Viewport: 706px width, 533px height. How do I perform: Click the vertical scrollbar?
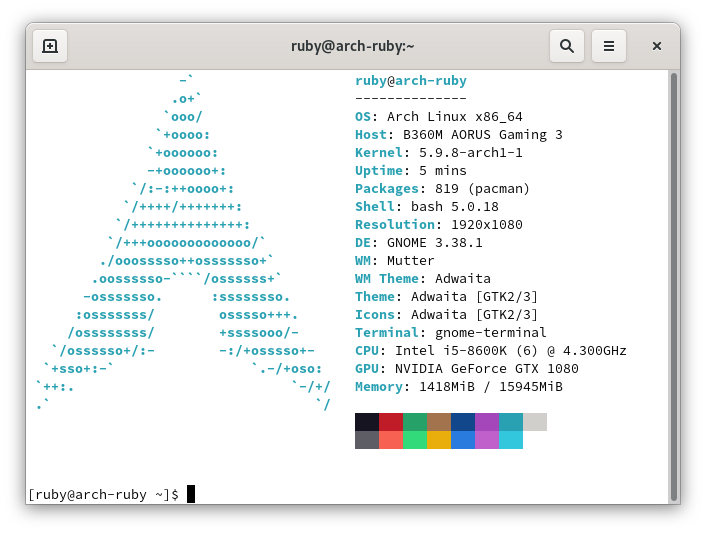coord(674,286)
